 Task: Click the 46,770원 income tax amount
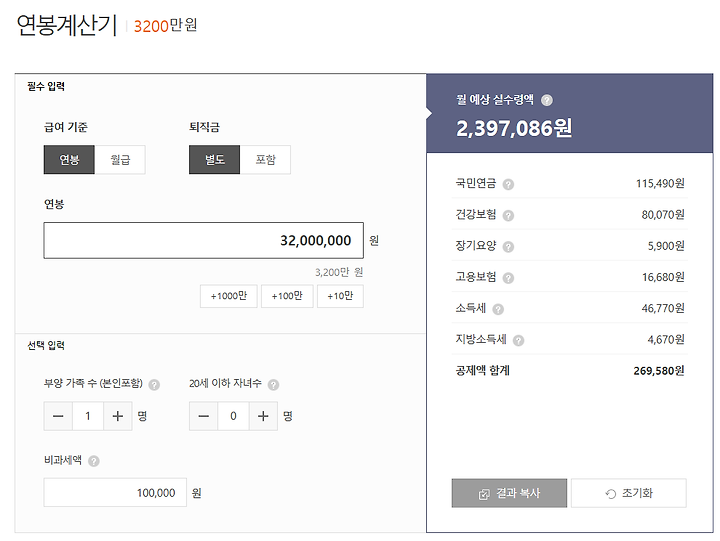coord(663,308)
